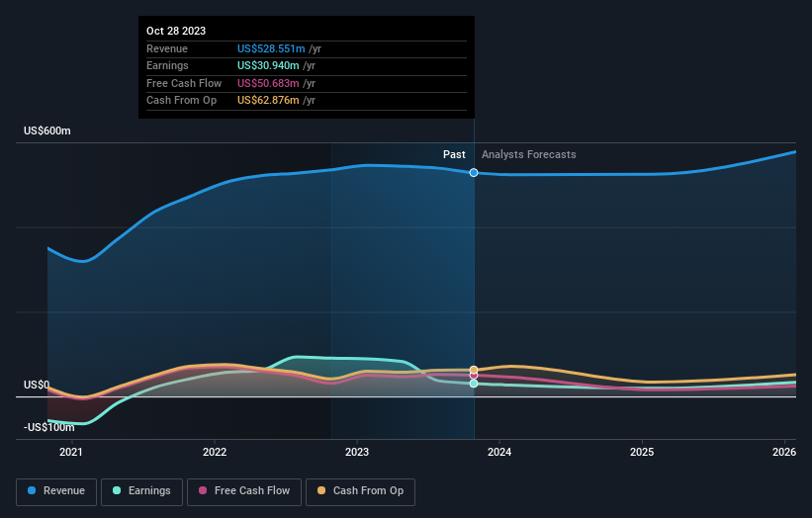Click the US$30.940m earnings value
812x518 pixels.
click(x=268, y=65)
